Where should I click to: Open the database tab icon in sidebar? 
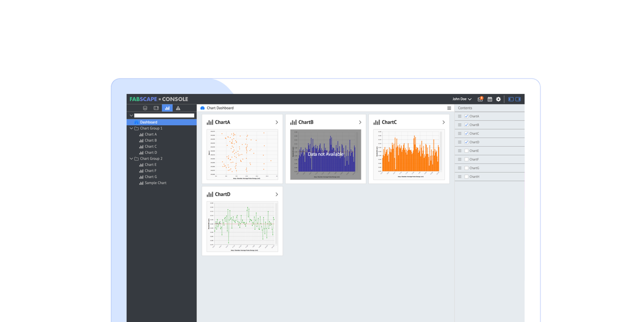(145, 108)
